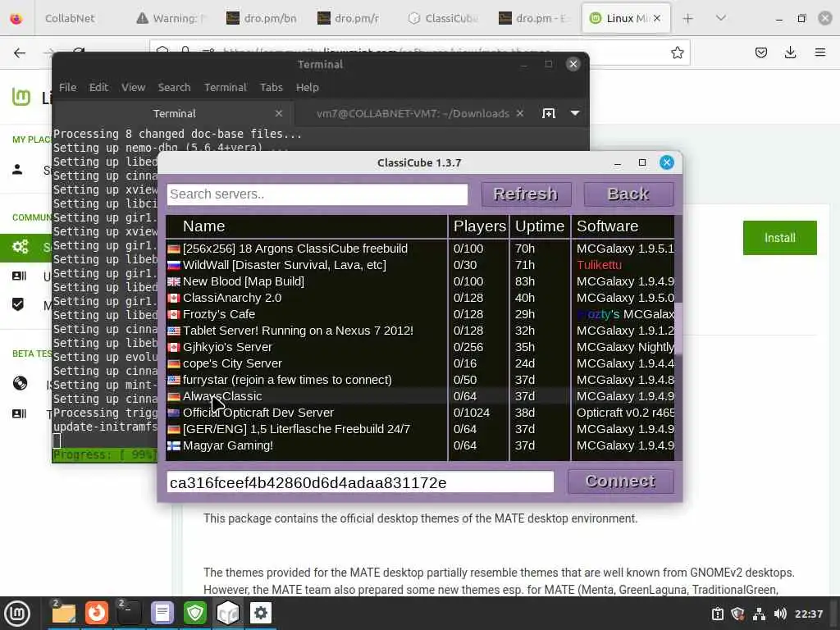Focus the Search servers field in ClassiCube
Viewport: 840px width, 630px height.
click(317, 194)
